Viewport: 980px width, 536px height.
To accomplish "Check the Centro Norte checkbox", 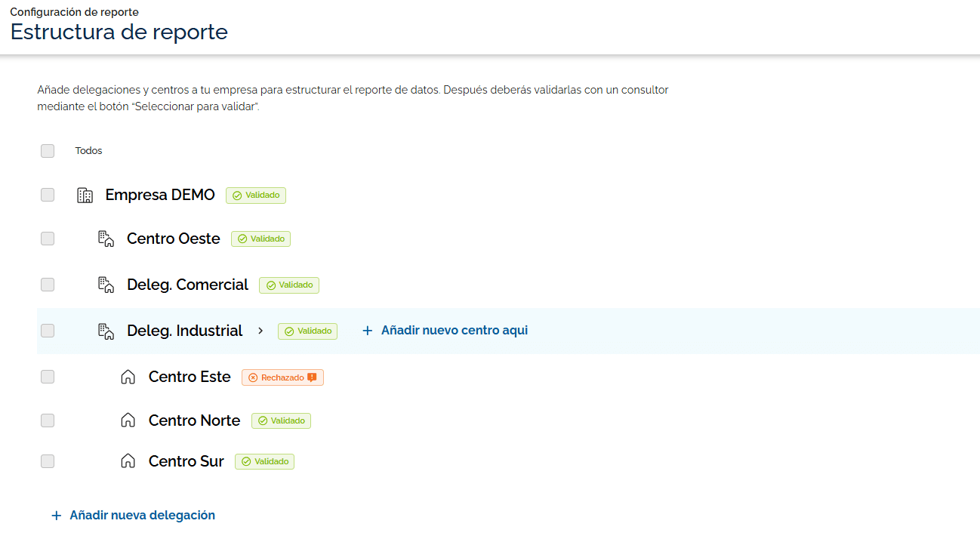I will pos(48,420).
